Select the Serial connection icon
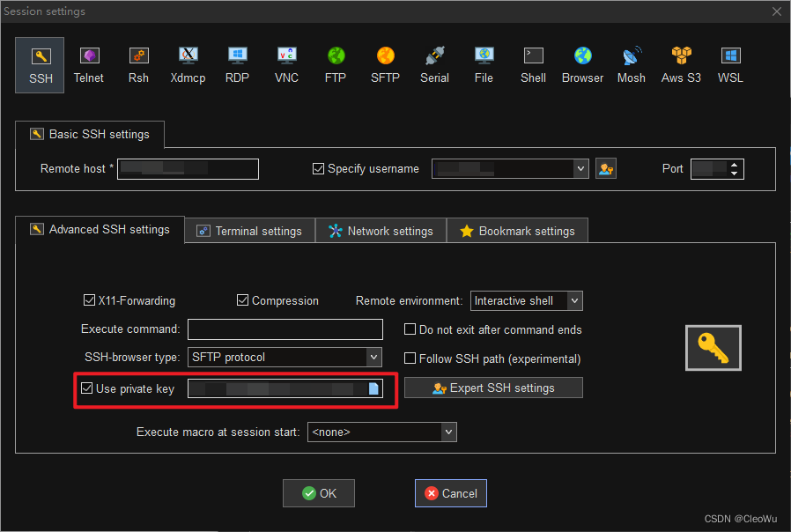The image size is (791, 532). click(434, 65)
